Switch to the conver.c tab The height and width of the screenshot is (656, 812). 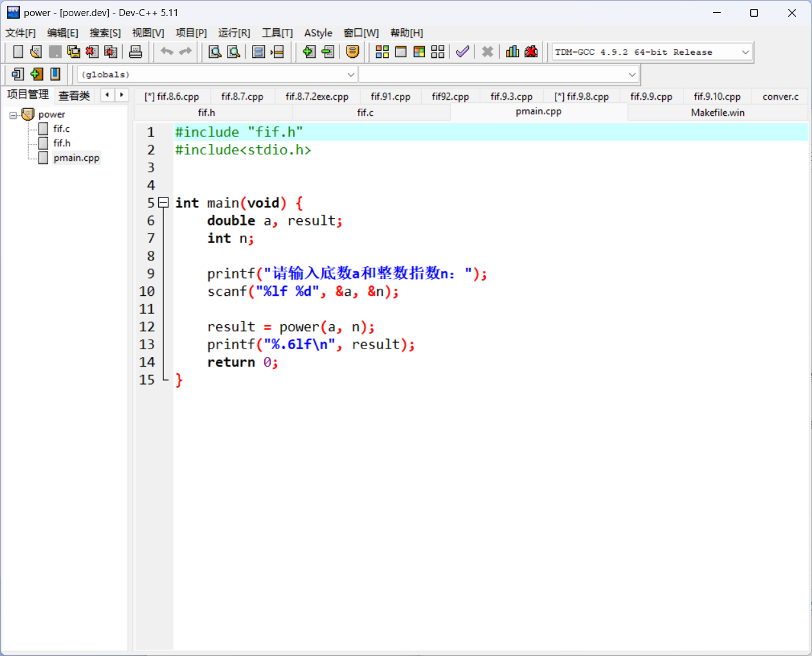tap(780, 96)
